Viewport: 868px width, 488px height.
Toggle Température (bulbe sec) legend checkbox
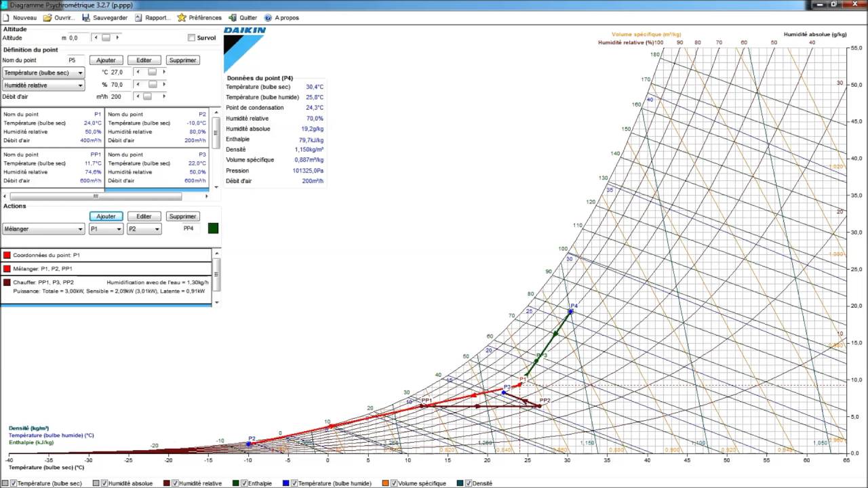tap(14, 483)
